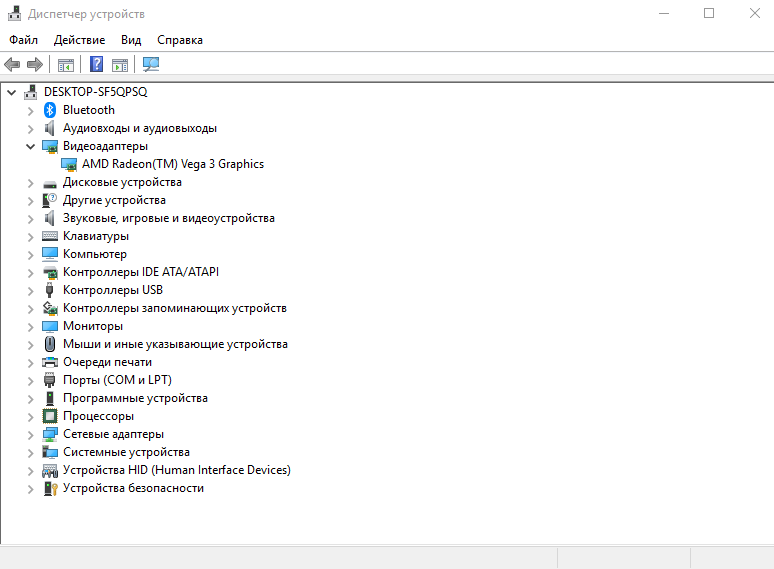Expand the Другие устройства category
The image size is (774, 569).
coord(30,200)
